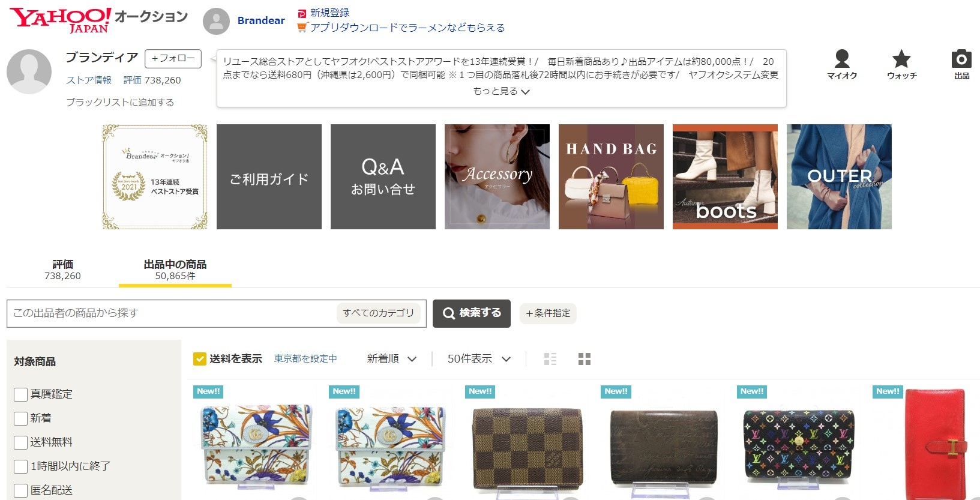Click the store profile avatar image
Screen dimensions: 980x500
(x=29, y=71)
